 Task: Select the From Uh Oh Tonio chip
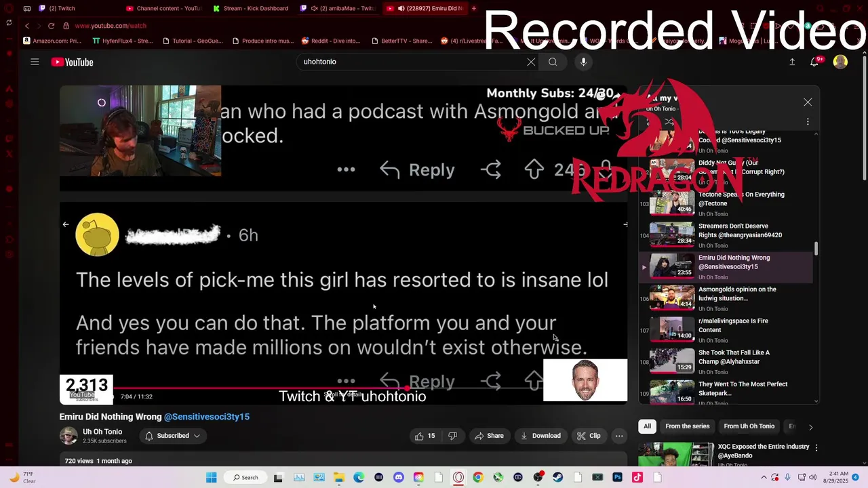pos(749,426)
